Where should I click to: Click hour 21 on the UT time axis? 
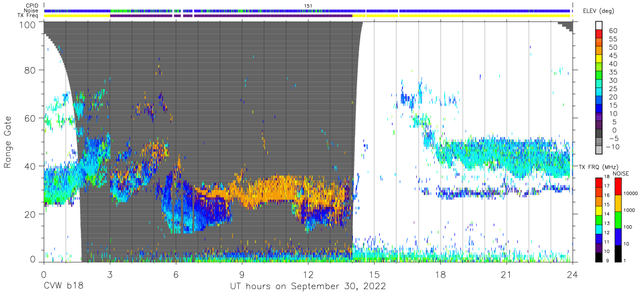507,274
